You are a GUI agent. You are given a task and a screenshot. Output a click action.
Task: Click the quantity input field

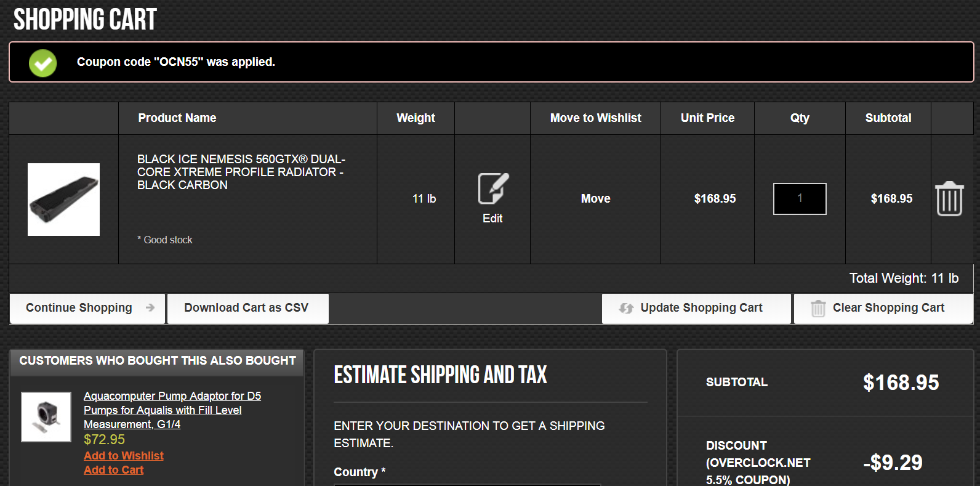[799, 199]
